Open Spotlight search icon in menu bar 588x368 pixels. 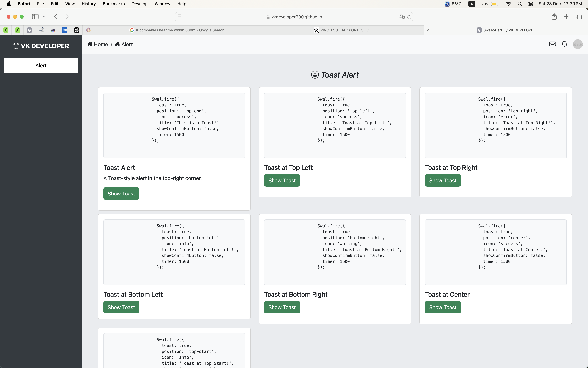point(519,4)
